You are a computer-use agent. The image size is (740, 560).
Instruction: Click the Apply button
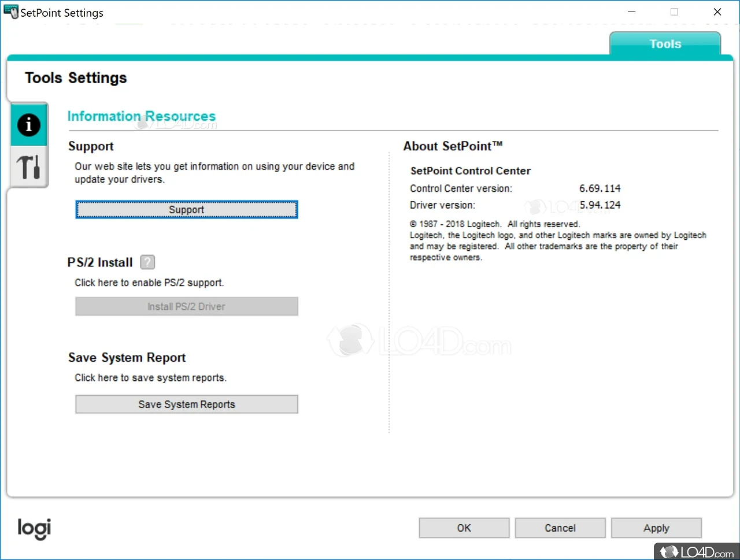(656, 528)
